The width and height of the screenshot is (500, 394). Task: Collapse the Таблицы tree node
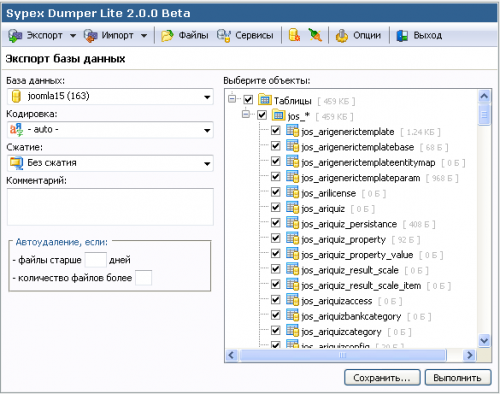(232, 99)
